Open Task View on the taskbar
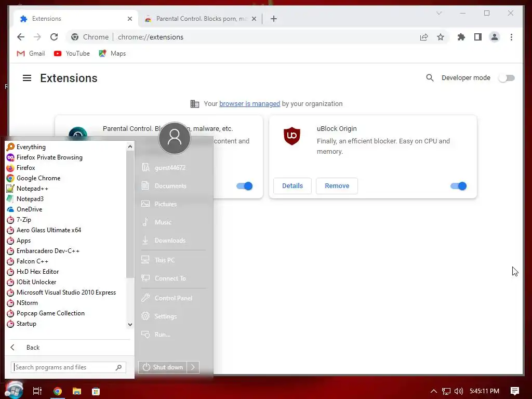Image resolution: width=532 pixels, height=399 pixels. click(37, 391)
